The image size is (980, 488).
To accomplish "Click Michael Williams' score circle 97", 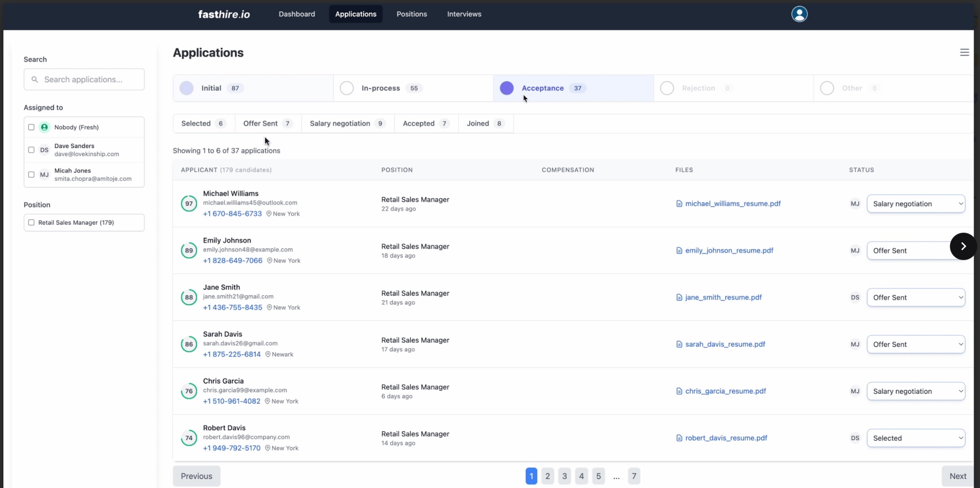I will coord(189,204).
